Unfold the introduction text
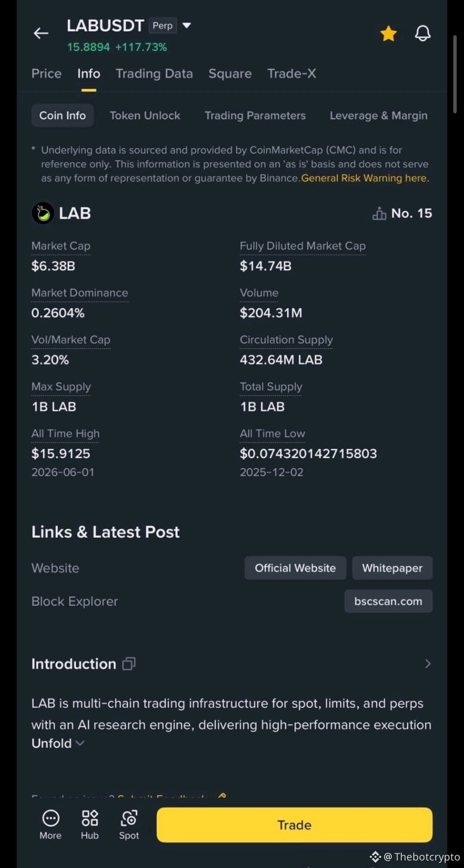 click(58, 743)
